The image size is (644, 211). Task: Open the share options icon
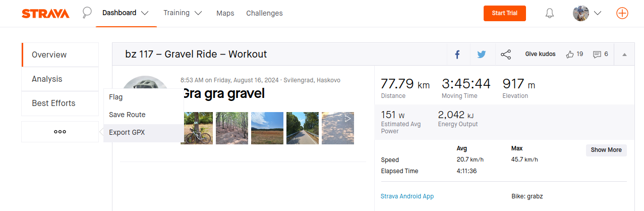pos(506,55)
